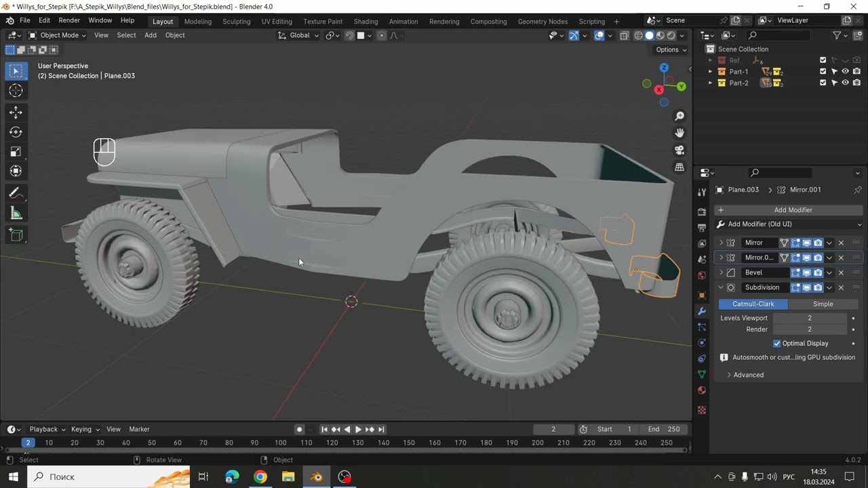Toggle camera view in viewport
The image size is (868, 488).
coord(679,150)
